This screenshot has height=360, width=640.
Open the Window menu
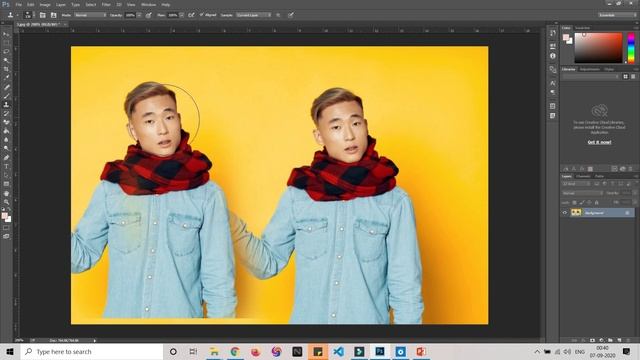(x=148, y=4)
